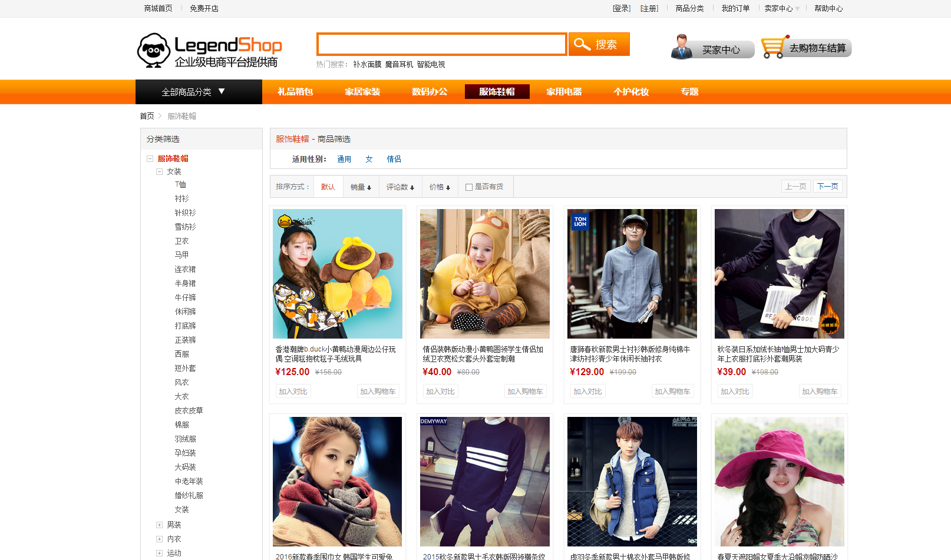Add the ¥125.00 duck toy to cart
The width and height of the screenshot is (951, 560).
pos(378,392)
